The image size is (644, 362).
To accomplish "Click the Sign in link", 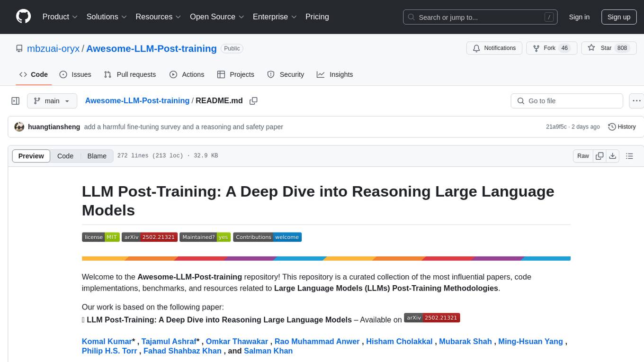I will pos(579,17).
